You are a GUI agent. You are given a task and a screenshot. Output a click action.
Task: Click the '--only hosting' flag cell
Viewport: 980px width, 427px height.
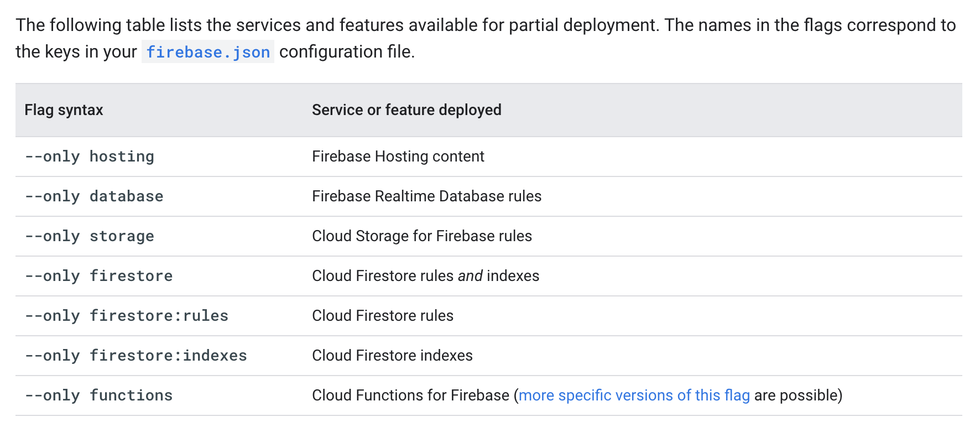point(90,157)
